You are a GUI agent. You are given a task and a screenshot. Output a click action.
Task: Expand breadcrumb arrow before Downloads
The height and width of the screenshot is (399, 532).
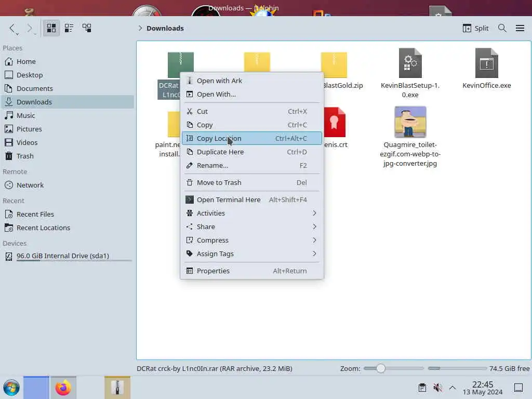[140, 28]
